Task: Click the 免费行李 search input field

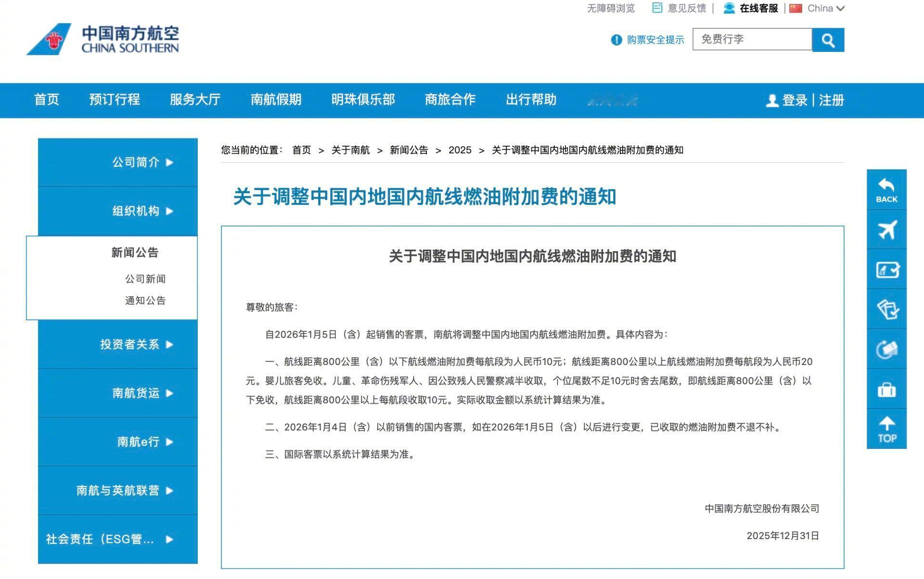Action: pos(752,39)
